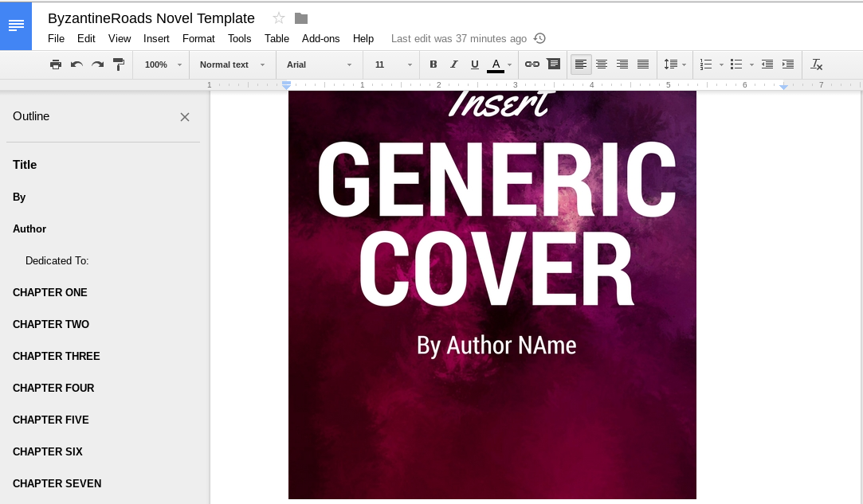Toggle bold formatting
The width and height of the screenshot is (863, 504).
click(433, 64)
